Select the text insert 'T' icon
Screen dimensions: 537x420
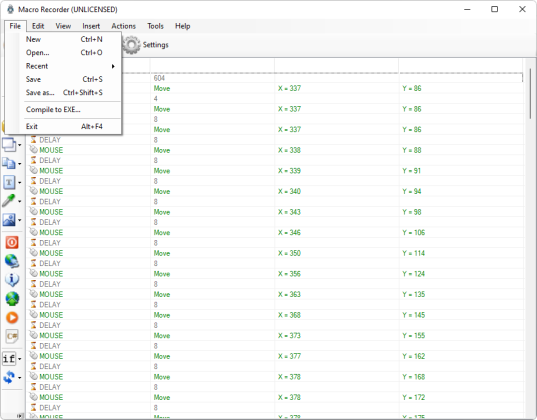[9, 182]
